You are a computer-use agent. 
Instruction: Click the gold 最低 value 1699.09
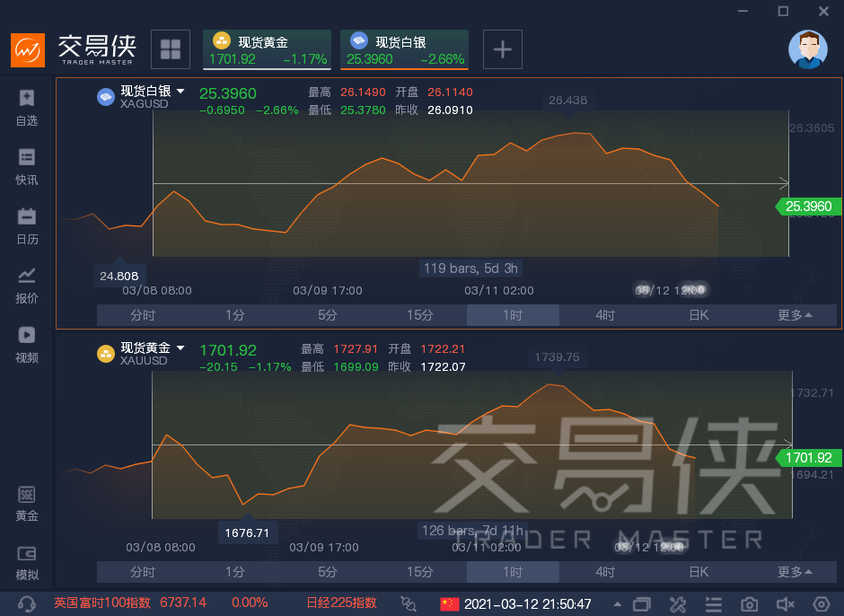tap(356, 366)
